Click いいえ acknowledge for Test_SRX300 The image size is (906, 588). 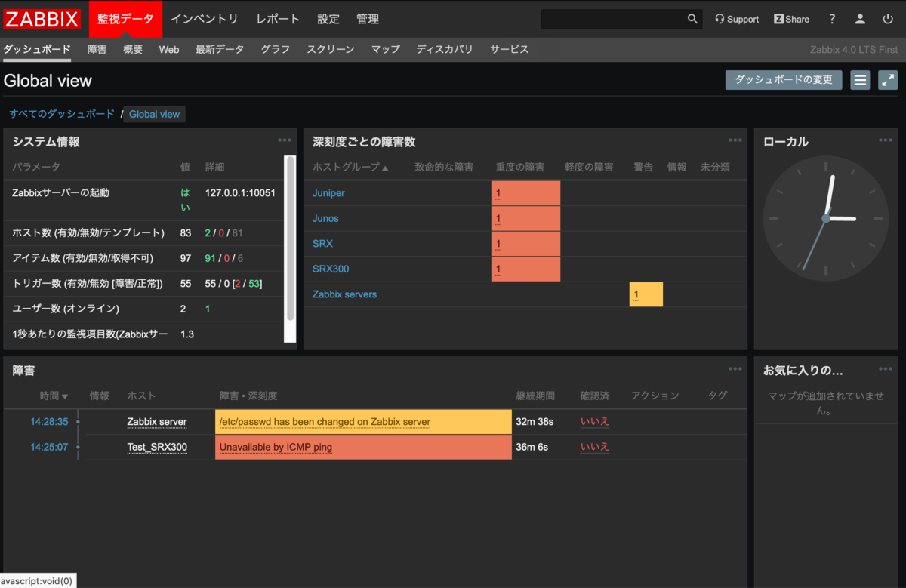[x=594, y=447]
